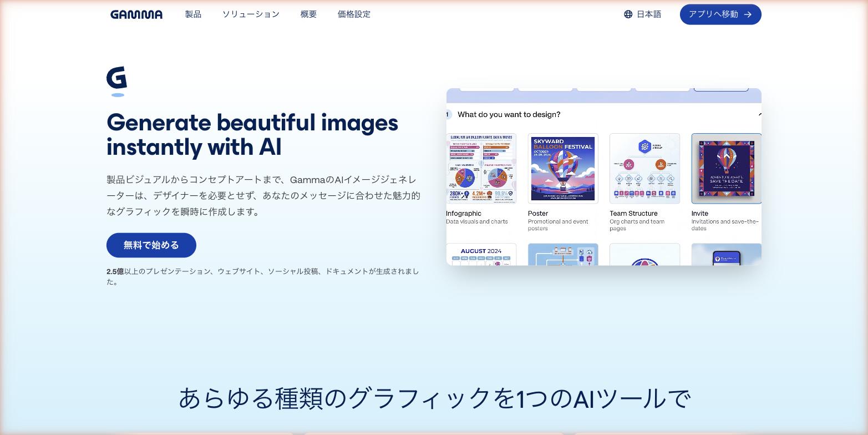Screen dimensions: 868x435
Task: Click the Infographic label
Action: (464, 214)
